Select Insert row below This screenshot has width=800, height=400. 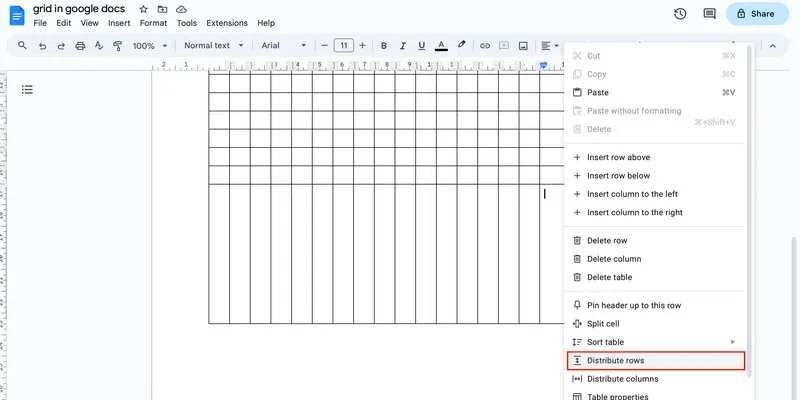pyautogui.click(x=655, y=176)
